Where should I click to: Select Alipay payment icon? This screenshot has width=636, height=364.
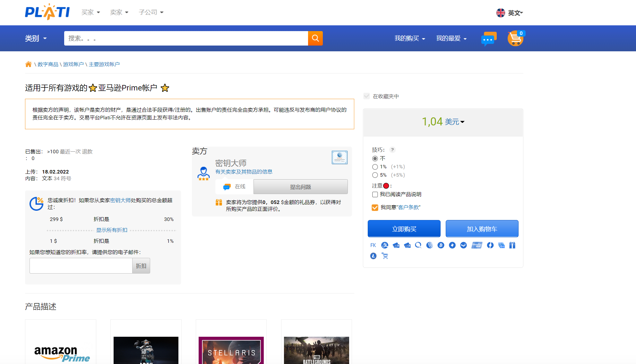pos(385,245)
